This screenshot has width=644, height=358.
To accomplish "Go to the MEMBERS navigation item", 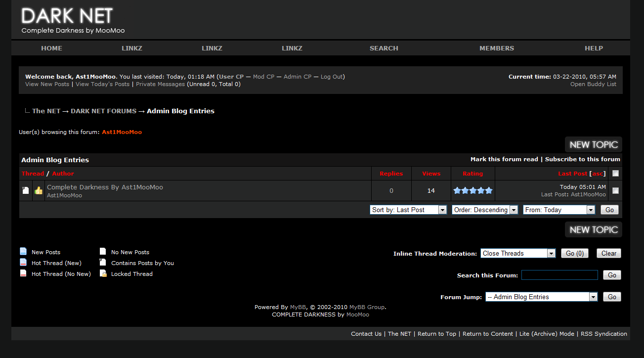I will (497, 48).
